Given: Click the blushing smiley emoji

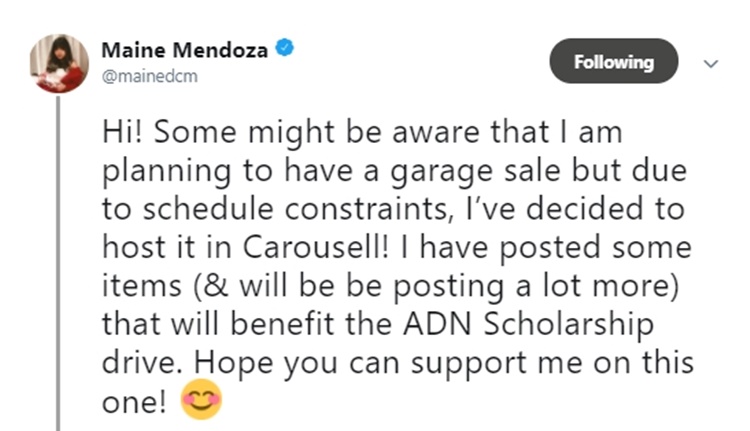Looking at the screenshot, I should [x=202, y=400].
